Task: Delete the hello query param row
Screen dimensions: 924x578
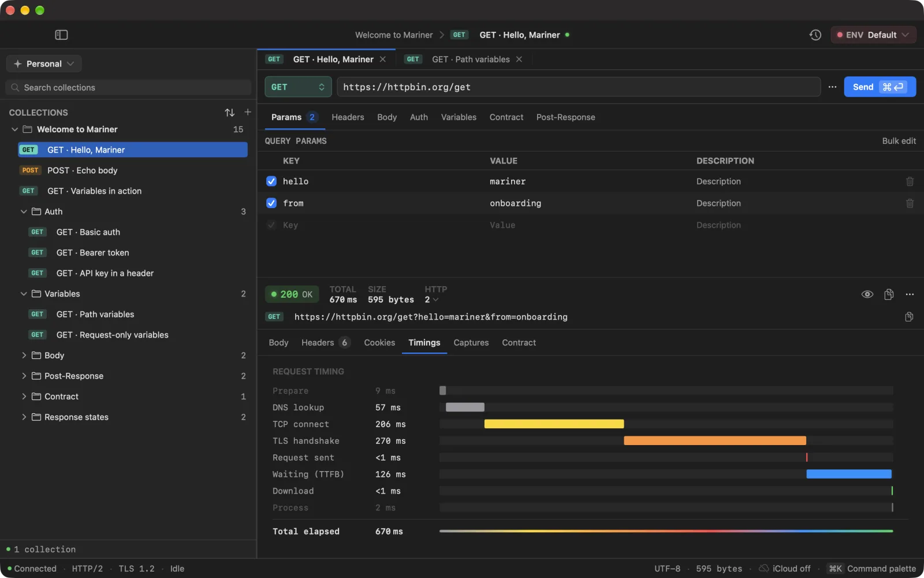Action: [910, 181]
